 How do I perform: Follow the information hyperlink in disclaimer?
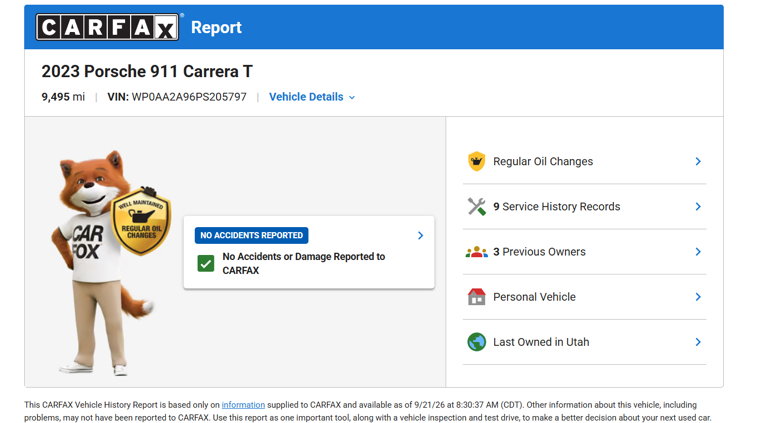243,405
